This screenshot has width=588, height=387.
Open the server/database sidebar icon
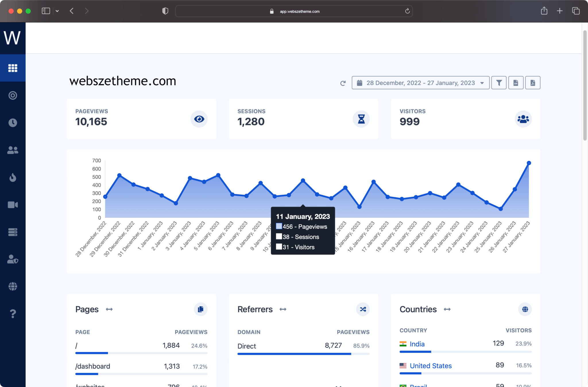pyautogui.click(x=13, y=232)
